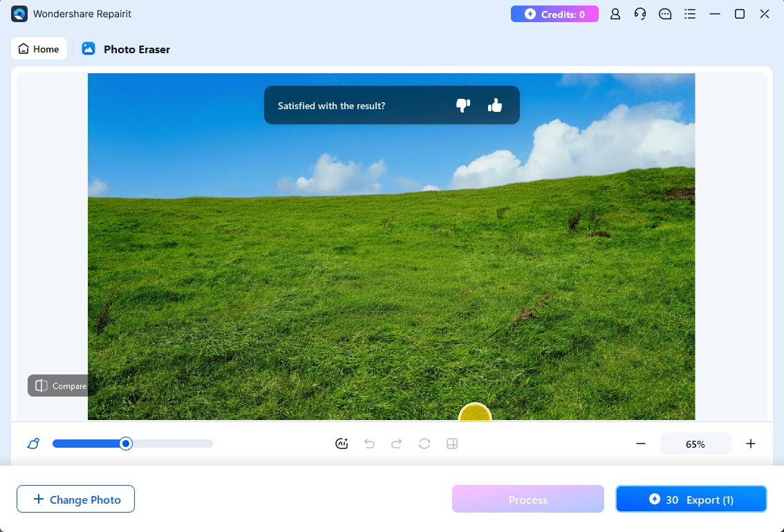Viewport: 784px width, 532px height.
Task: Click the thumbs up feedback icon
Action: click(495, 105)
